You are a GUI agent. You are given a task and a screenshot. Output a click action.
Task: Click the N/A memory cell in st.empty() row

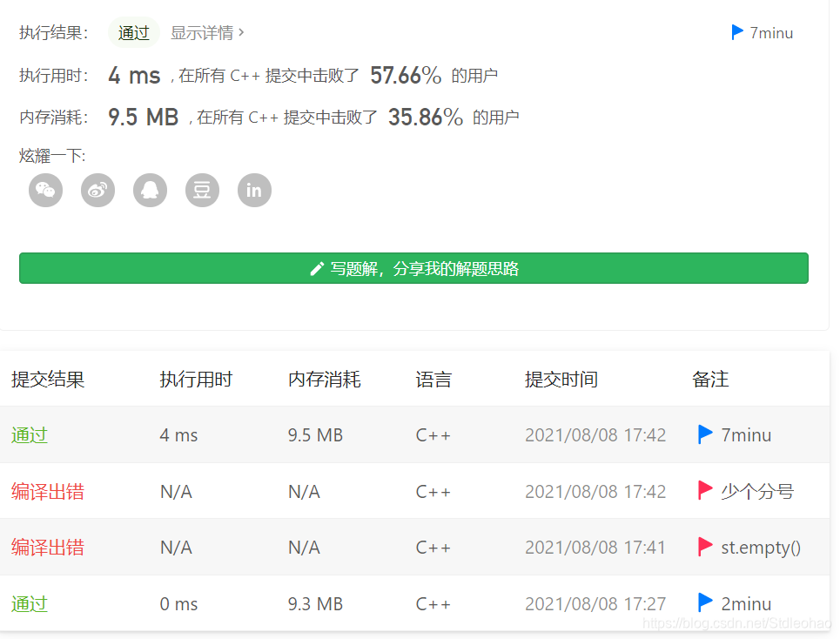[304, 548]
